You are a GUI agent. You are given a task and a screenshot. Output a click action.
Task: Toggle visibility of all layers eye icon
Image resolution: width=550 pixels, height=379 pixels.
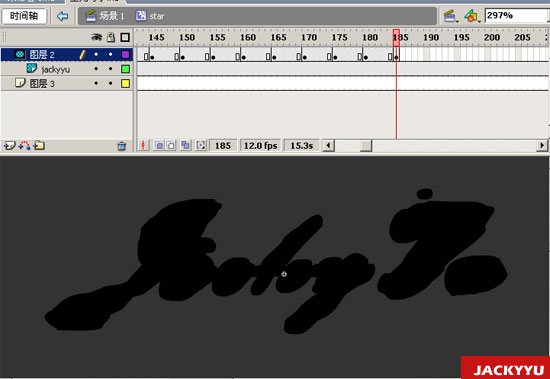(x=96, y=37)
